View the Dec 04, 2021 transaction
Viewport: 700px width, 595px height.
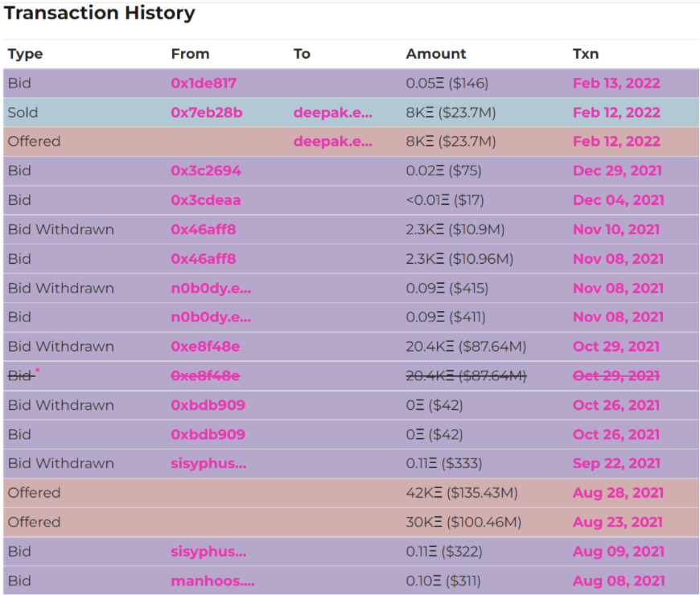pos(618,200)
